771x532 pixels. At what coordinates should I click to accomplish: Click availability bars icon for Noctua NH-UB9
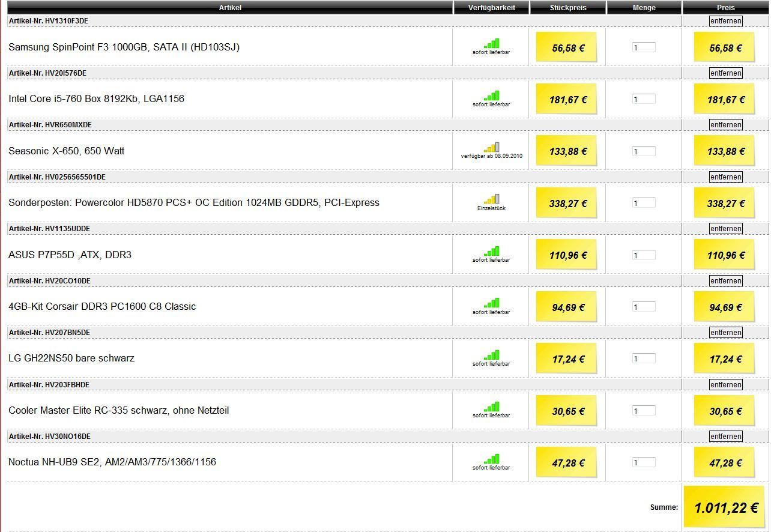(491, 458)
